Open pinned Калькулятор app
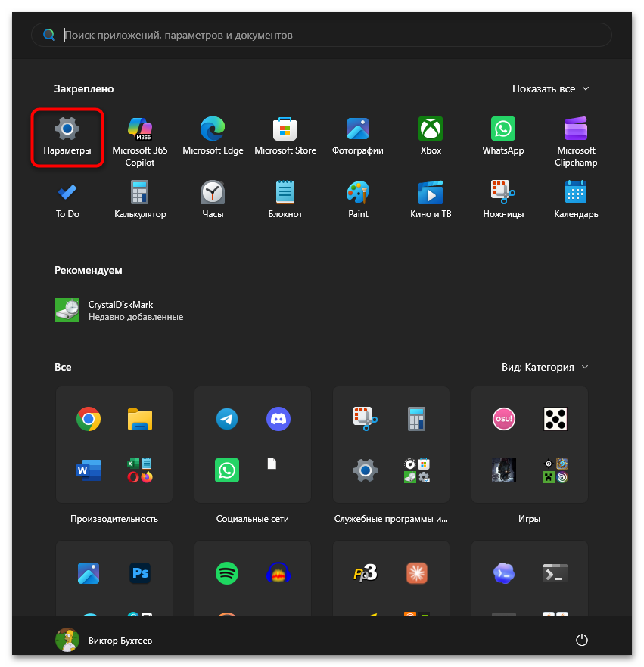This screenshot has height=667, width=644. pos(140,200)
